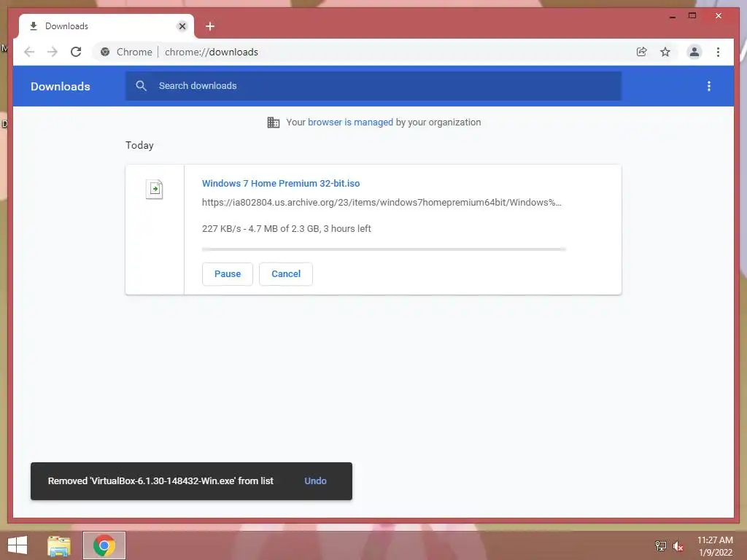Close the Downloads tab
This screenshot has width=747, height=560.
[182, 26]
